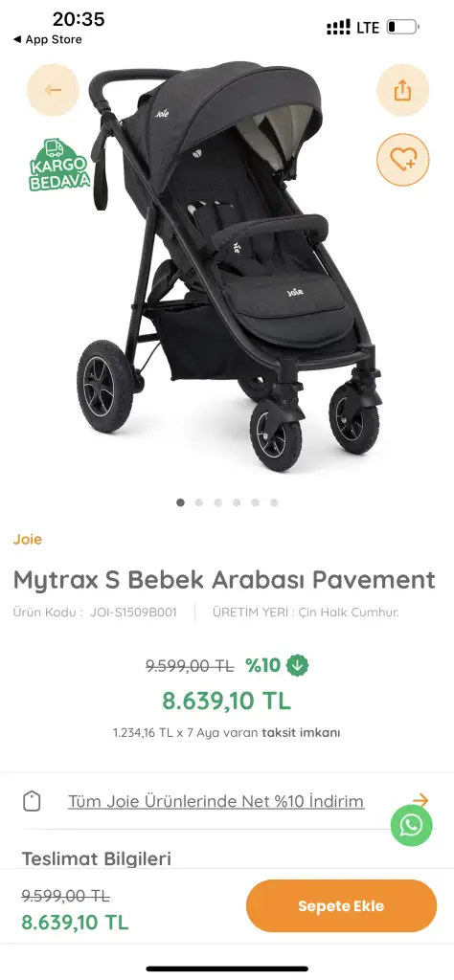454x980 pixels.
Task: Tap the share icon
Action: [402, 90]
